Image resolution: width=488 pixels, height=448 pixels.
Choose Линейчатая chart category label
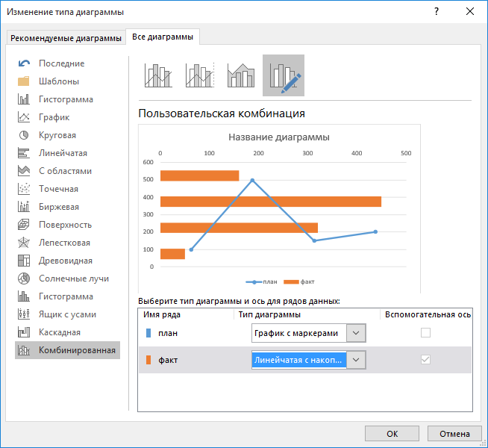point(63,153)
